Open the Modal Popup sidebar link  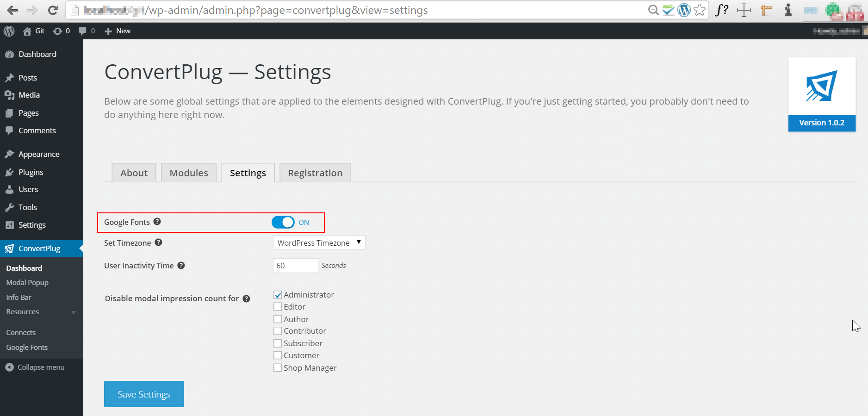(27, 283)
